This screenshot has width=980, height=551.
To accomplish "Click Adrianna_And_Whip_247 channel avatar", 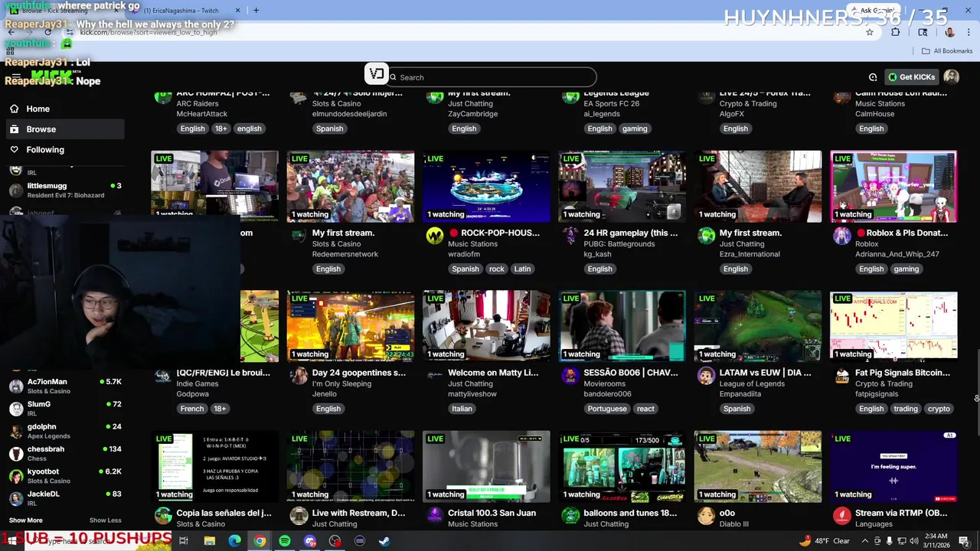I will 842,236.
